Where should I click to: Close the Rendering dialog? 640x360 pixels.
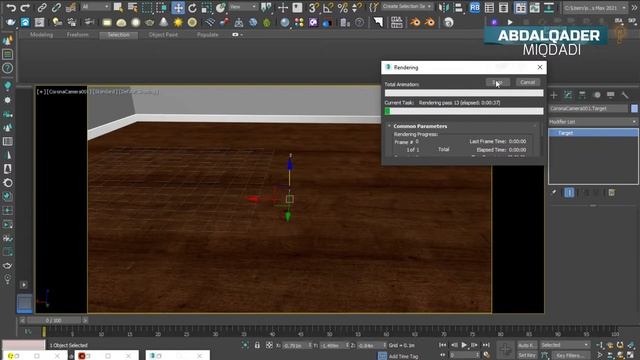point(540,67)
